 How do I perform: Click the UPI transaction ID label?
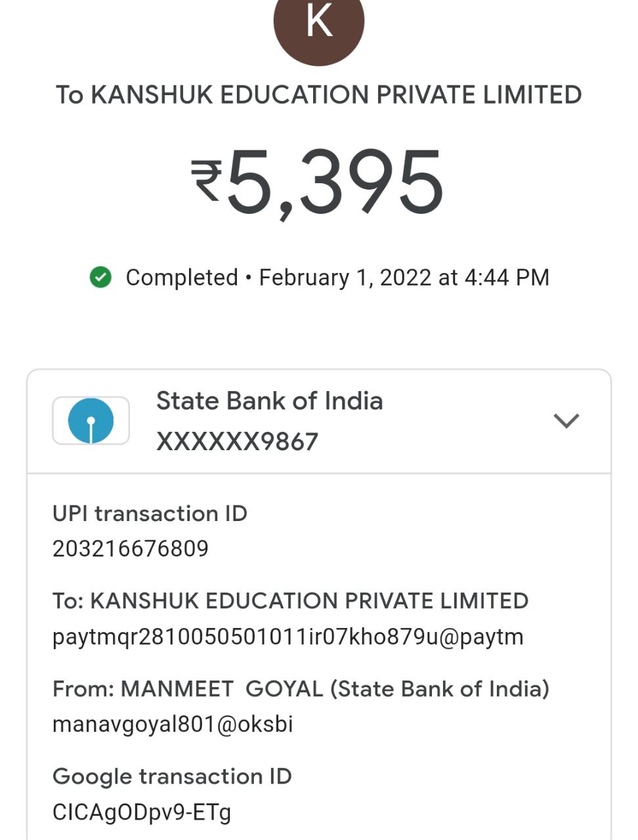click(150, 513)
